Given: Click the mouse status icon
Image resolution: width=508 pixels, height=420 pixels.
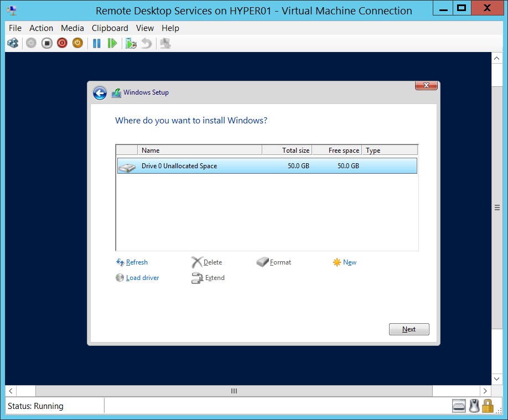Looking at the screenshot, I should pyautogui.click(x=474, y=406).
